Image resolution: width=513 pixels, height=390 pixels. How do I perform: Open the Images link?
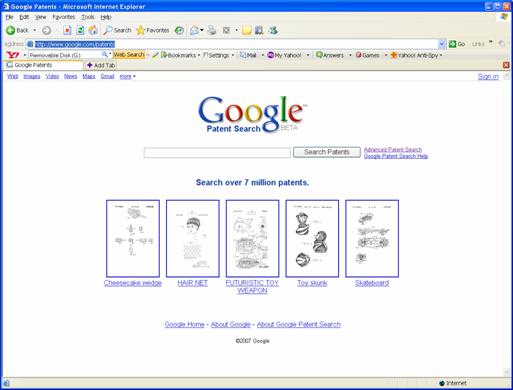tap(32, 76)
